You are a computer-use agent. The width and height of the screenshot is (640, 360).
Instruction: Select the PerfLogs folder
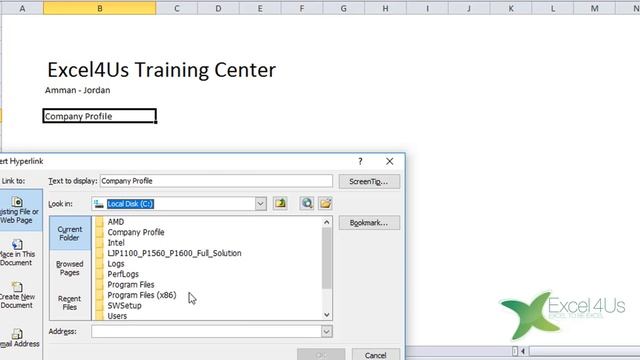tap(123, 274)
